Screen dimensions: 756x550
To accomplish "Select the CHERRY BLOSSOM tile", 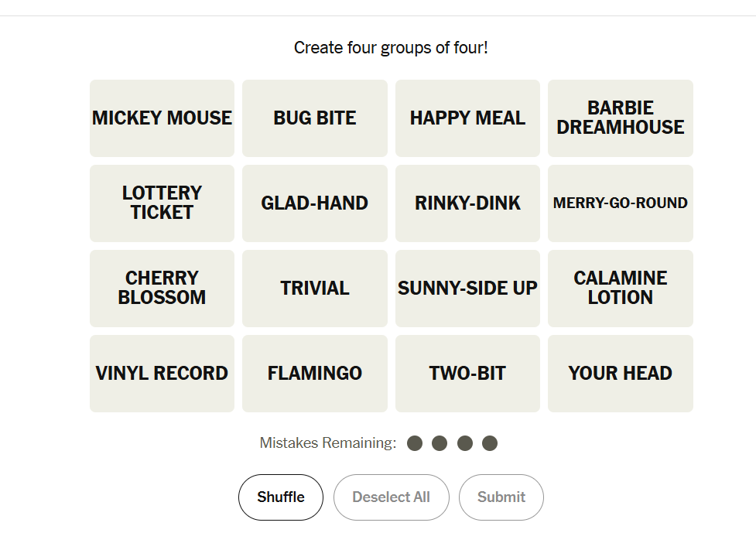I will point(162,289).
